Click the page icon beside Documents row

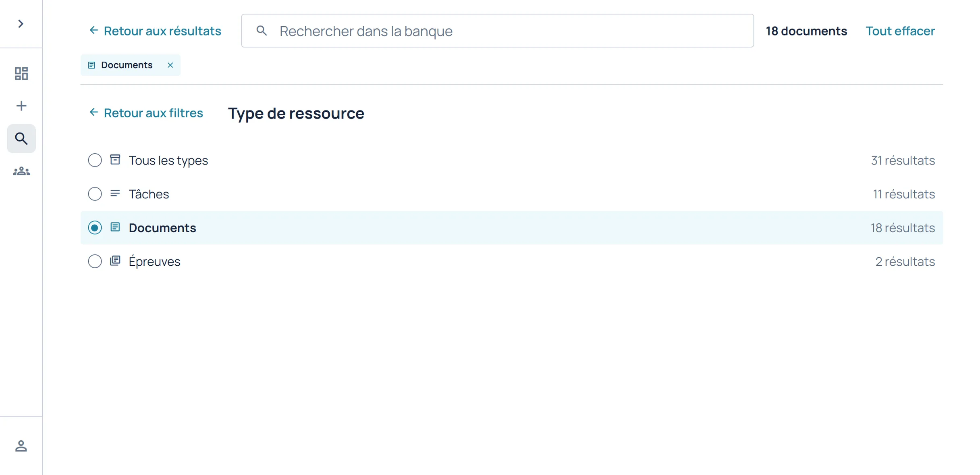115,227
